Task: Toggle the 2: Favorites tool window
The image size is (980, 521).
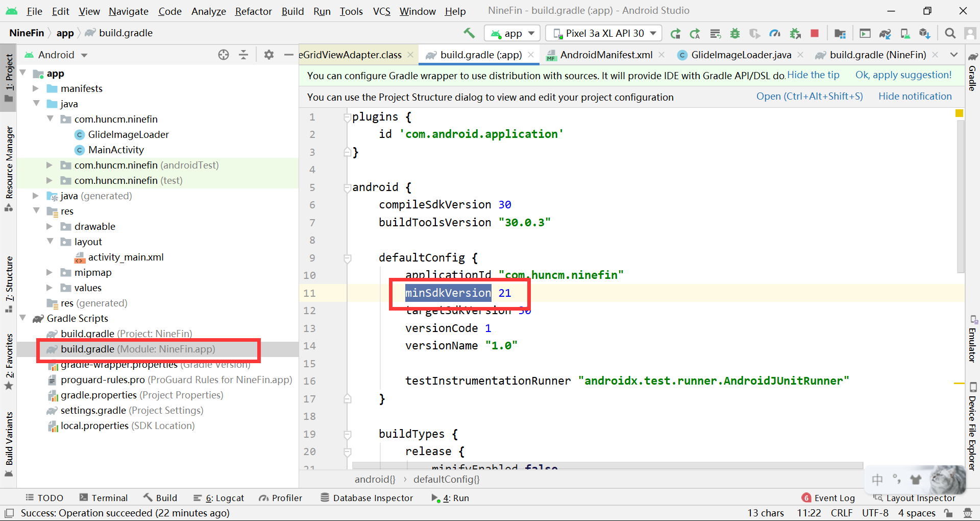Action: (9, 362)
